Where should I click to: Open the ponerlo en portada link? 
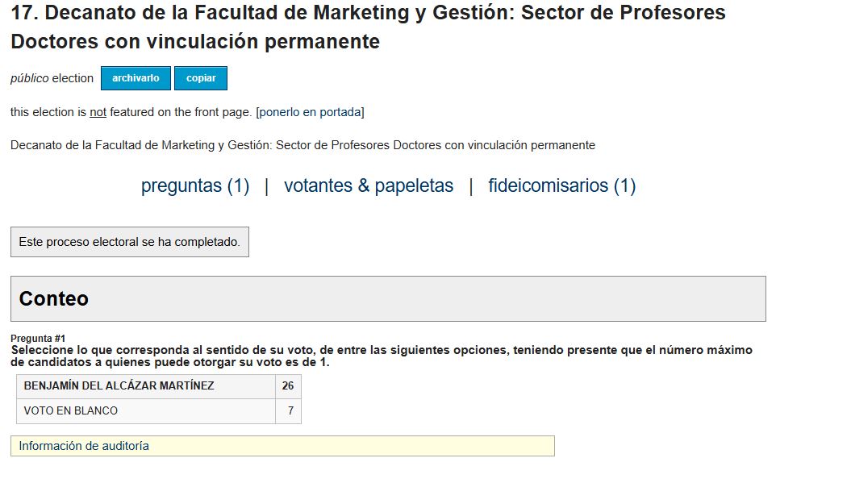[x=311, y=112]
